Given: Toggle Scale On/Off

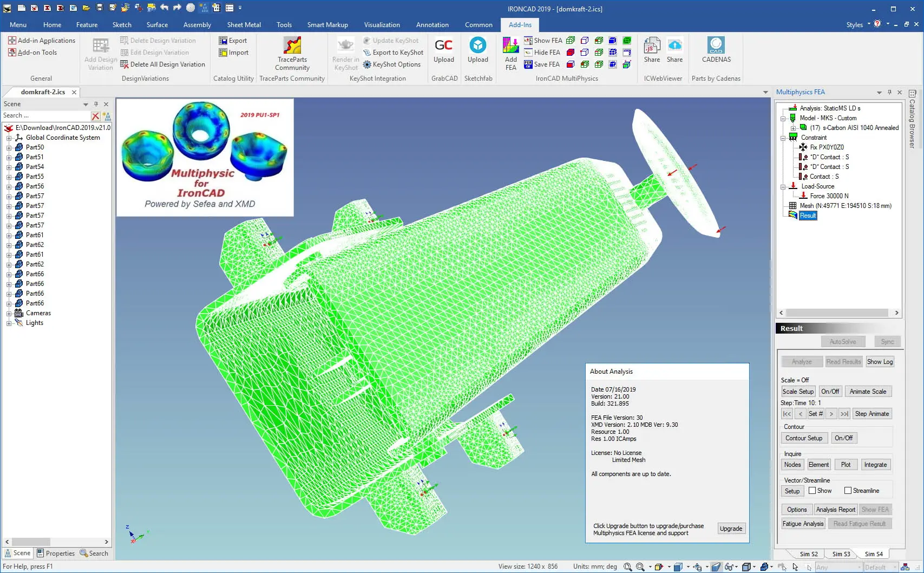Looking at the screenshot, I should 830,392.
